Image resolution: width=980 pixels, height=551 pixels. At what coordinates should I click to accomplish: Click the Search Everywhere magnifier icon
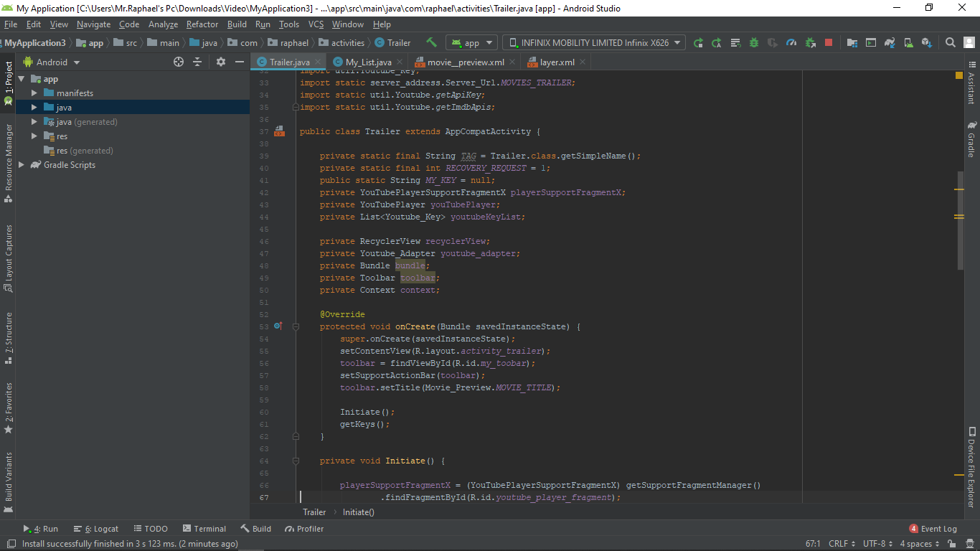coord(951,43)
